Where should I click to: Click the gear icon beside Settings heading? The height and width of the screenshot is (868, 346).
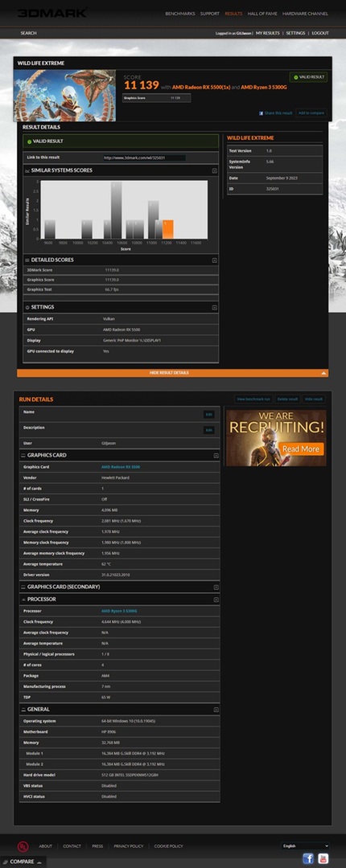click(27, 307)
